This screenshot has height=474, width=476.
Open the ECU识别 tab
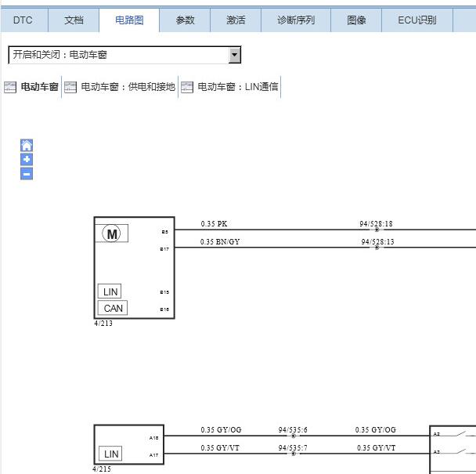tap(417, 20)
